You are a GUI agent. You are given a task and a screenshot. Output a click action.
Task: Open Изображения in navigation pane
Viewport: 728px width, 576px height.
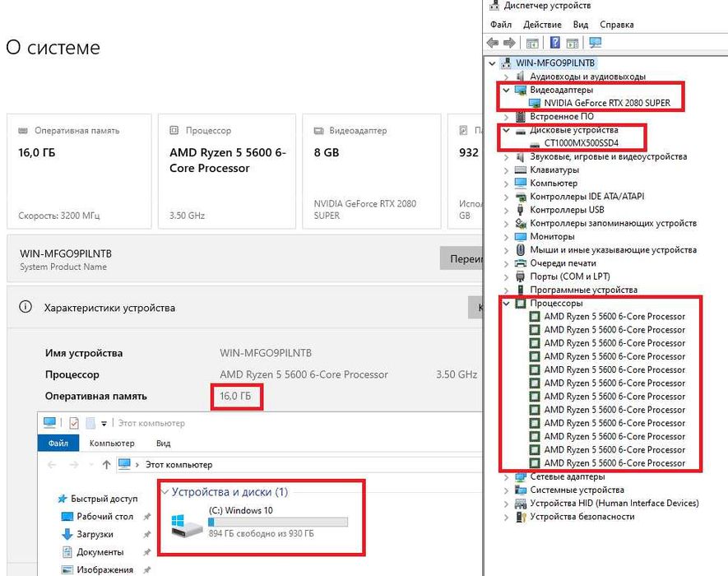(105, 569)
